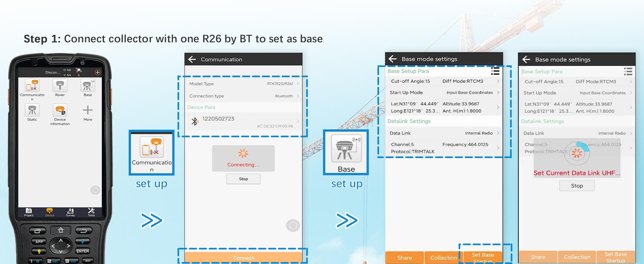
Task: Click Share in first Base mode settings
Action: point(404,258)
